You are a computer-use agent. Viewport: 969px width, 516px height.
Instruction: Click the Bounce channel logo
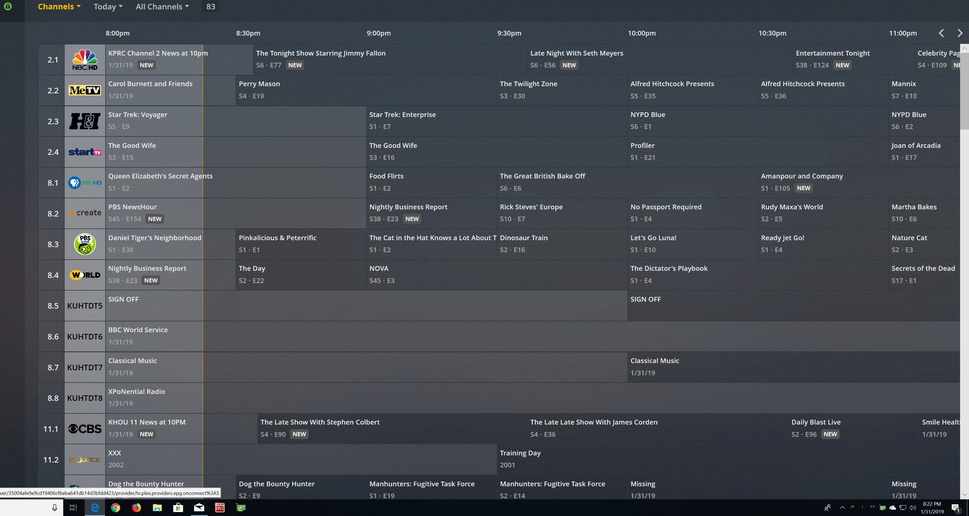(85, 460)
